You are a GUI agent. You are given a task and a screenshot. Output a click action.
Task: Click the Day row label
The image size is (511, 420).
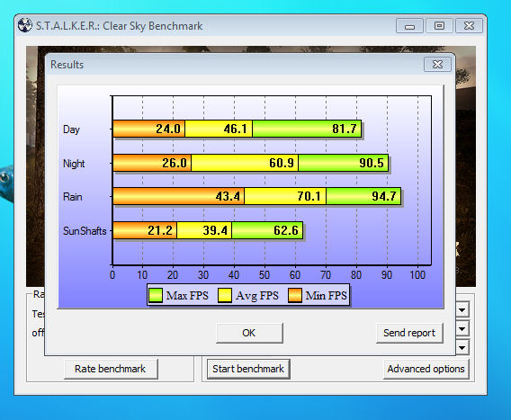pyautogui.click(x=71, y=130)
